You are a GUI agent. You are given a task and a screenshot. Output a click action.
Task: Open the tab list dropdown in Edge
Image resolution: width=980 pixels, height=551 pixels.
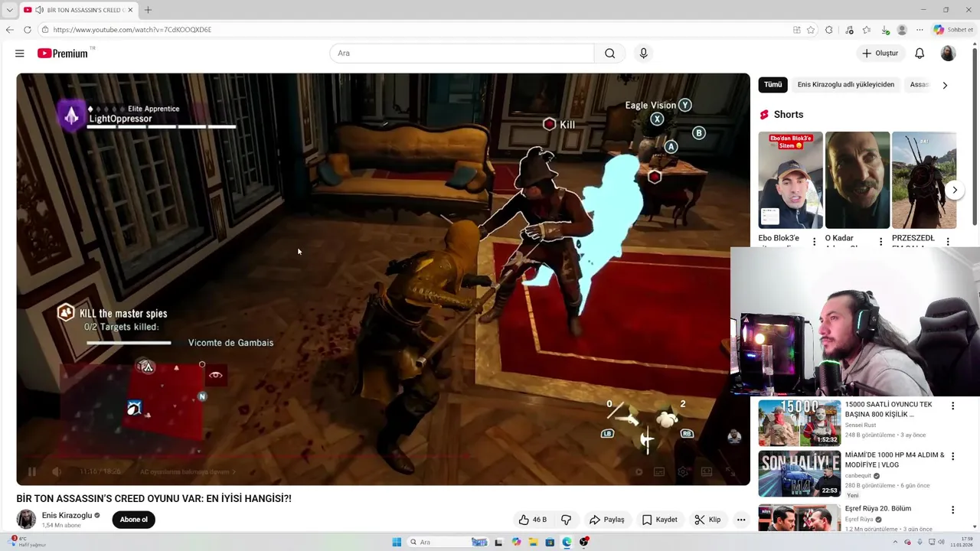click(x=9, y=10)
